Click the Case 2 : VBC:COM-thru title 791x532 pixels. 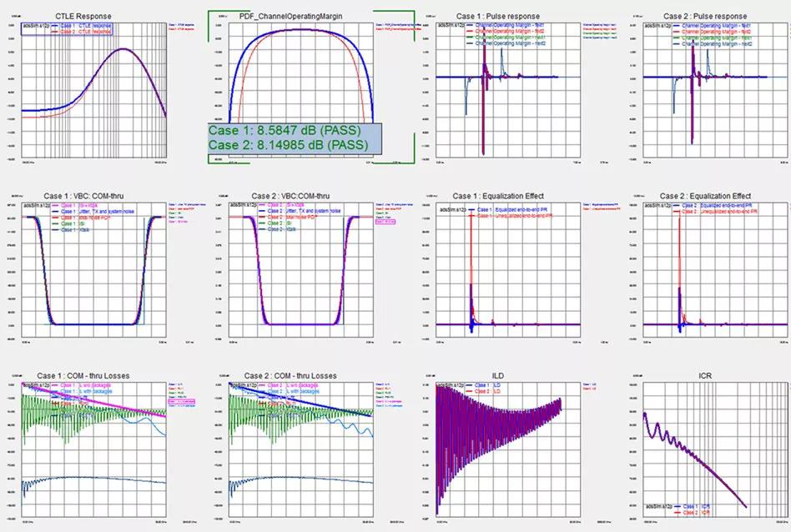point(290,196)
